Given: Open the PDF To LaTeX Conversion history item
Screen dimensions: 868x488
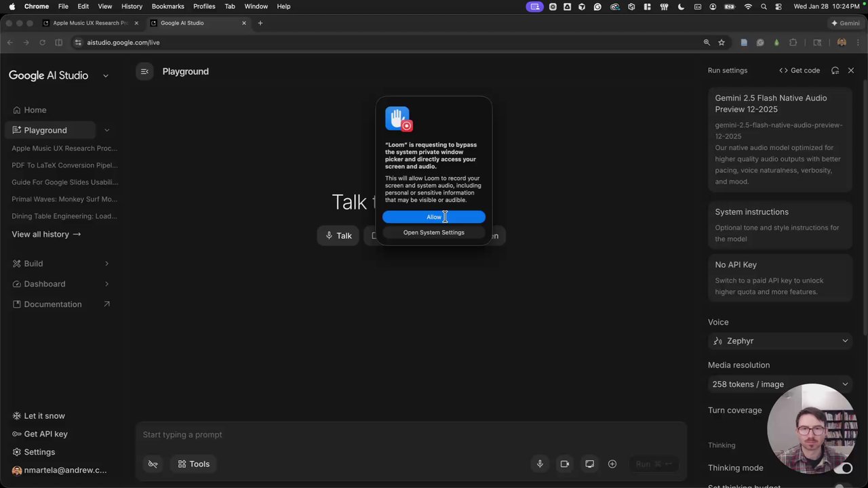Looking at the screenshot, I should coord(64,165).
